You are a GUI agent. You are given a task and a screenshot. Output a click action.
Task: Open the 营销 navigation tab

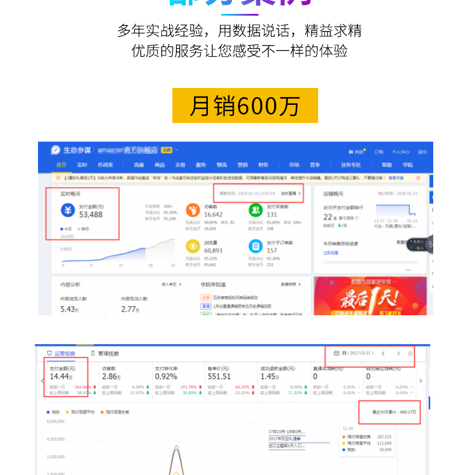242,165
